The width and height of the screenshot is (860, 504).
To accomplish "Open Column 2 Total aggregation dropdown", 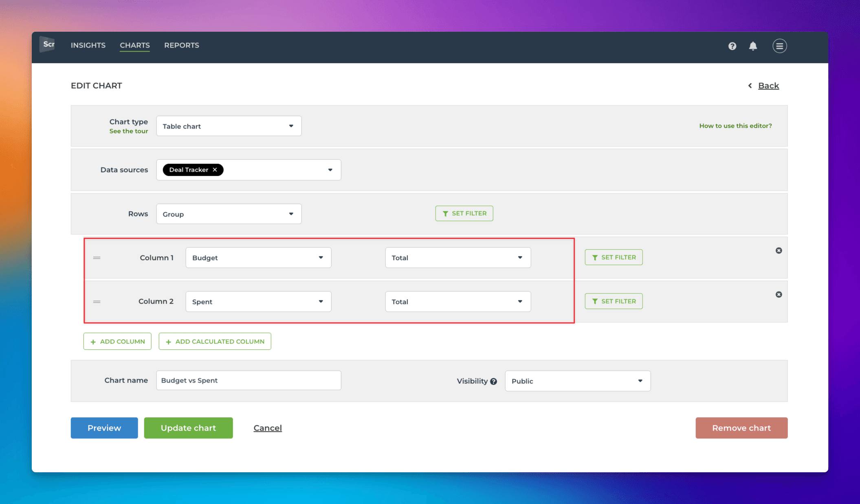I will (x=458, y=302).
